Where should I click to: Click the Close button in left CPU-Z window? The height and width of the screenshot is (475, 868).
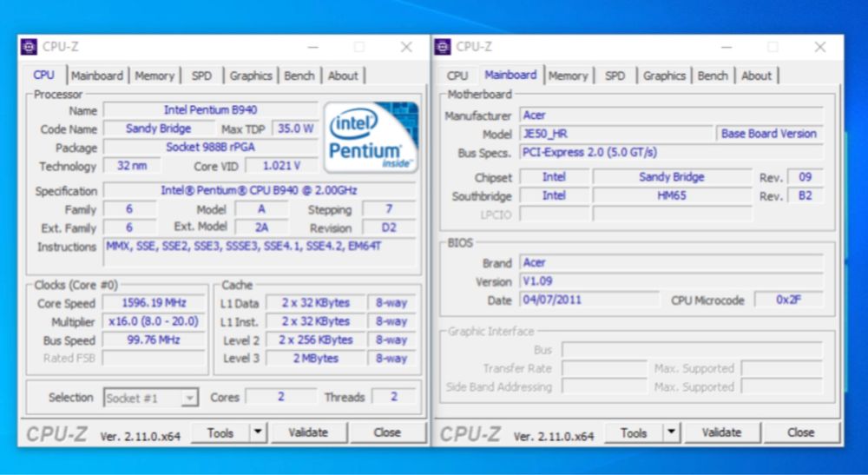click(x=387, y=433)
